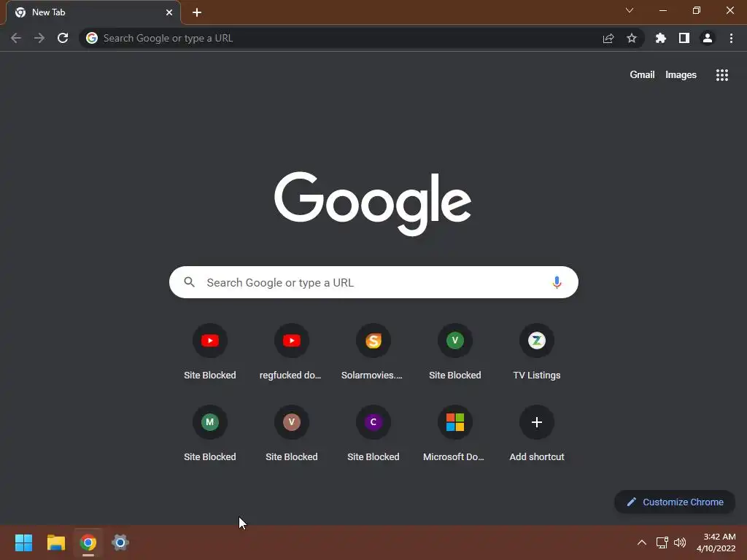This screenshot has height=560, width=747.
Task: Open the Solarmovies shortcut
Action: point(373,352)
